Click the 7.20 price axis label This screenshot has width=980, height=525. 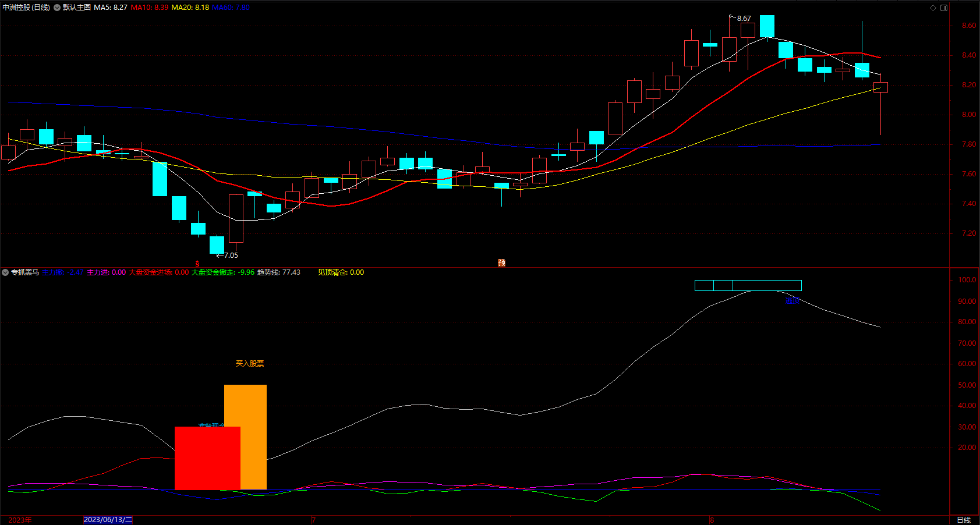(969, 233)
